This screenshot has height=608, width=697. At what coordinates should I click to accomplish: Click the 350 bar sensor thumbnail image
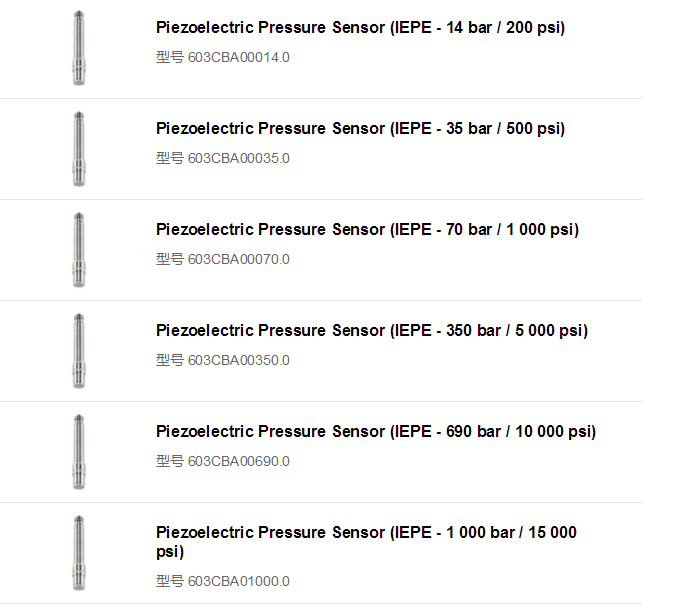click(79, 350)
